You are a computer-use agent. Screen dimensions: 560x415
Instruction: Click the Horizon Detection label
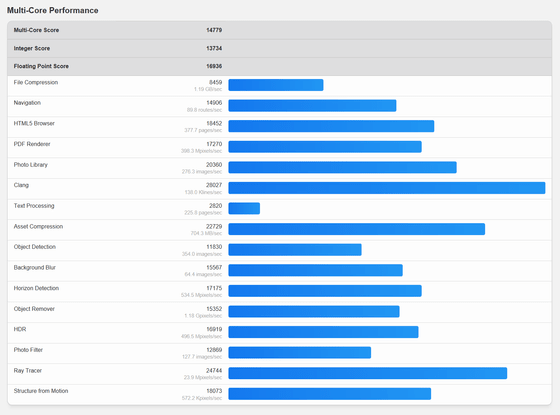coord(36,288)
